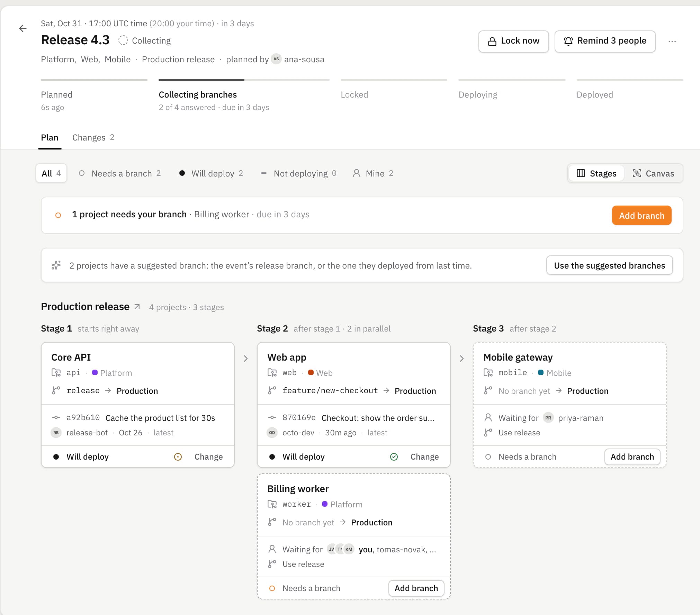The image size is (700, 615).
Task: Click chevron between Stage 2 and Stage 3
Action: pyautogui.click(x=461, y=358)
